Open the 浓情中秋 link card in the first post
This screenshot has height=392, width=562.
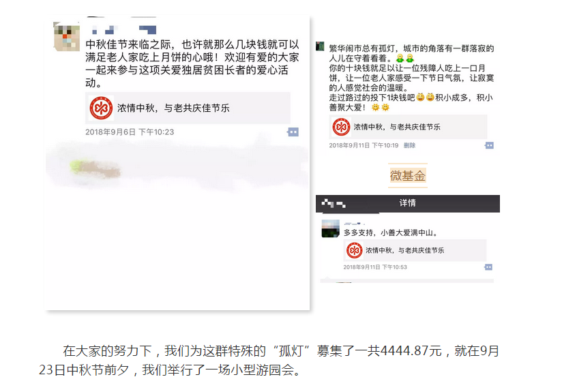point(188,108)
